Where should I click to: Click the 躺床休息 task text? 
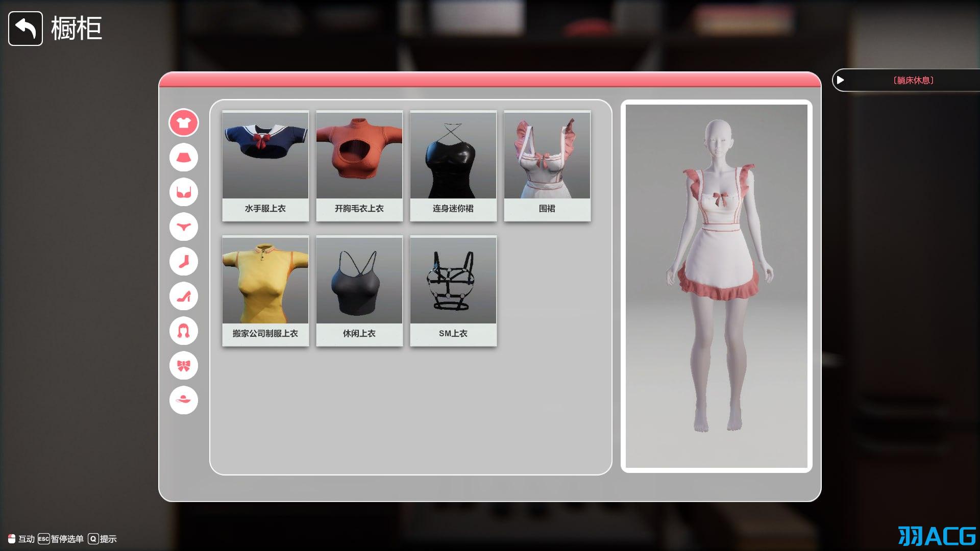914,80
